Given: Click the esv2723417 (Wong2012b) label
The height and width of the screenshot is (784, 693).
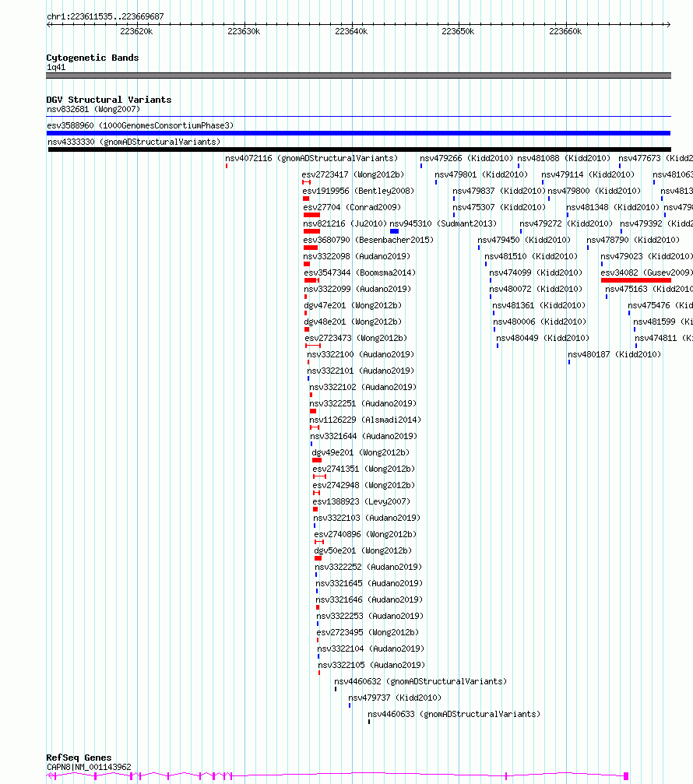Looking at the screenshot, I should tap(353, 174).
